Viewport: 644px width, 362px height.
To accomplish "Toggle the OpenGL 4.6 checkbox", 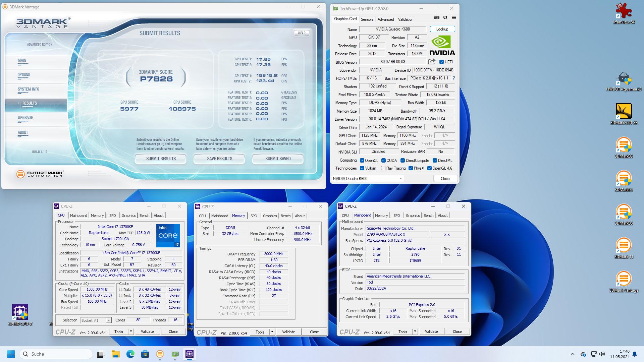I will coord(429,168).
